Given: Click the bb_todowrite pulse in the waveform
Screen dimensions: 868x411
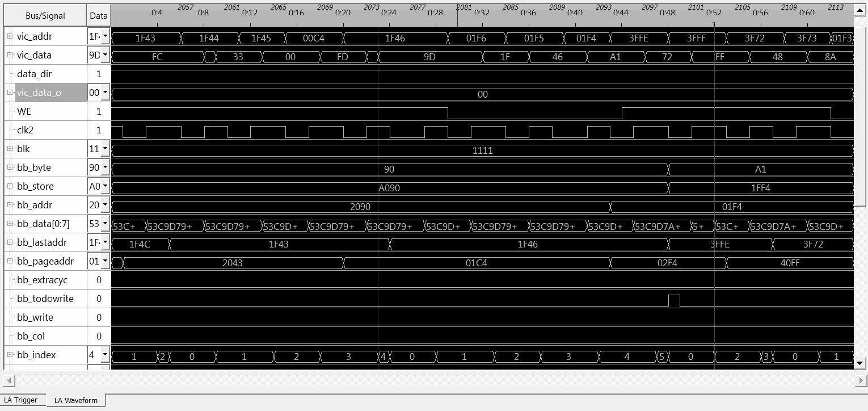Looking at the screenshot, I should click(674, 300).
